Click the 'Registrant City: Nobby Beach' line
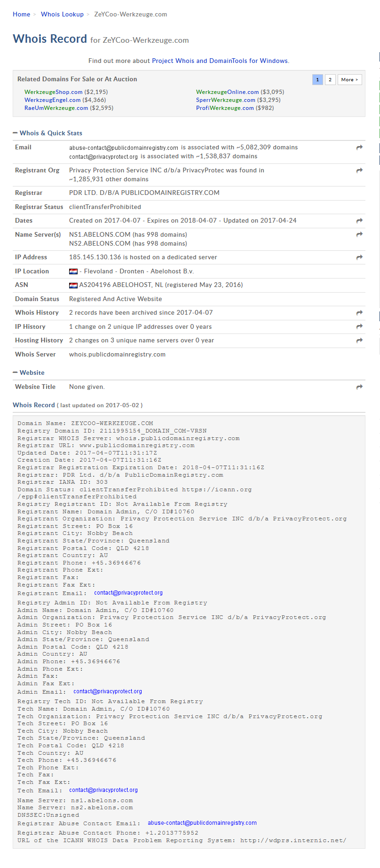380x868 pixels. point(75,533)
